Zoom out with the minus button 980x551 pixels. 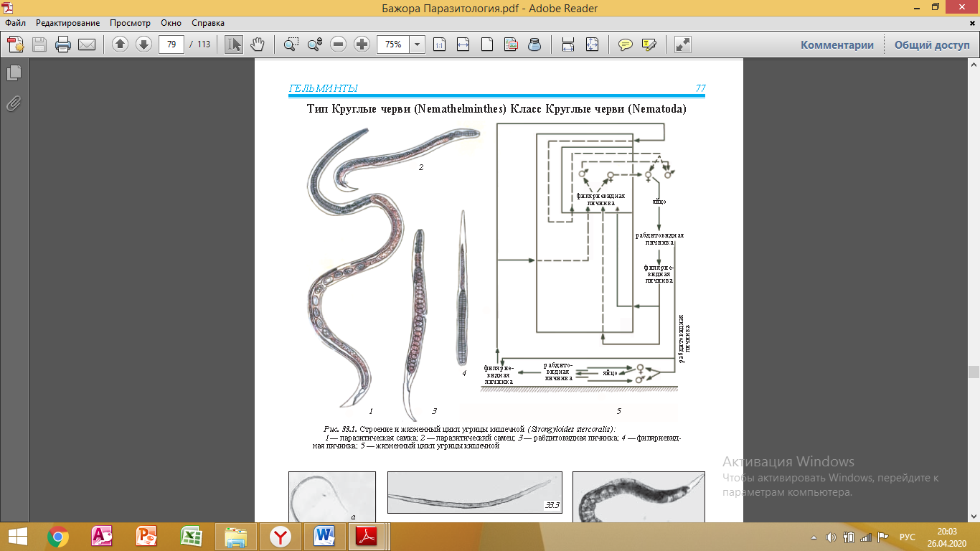click(x=339, y=44)
